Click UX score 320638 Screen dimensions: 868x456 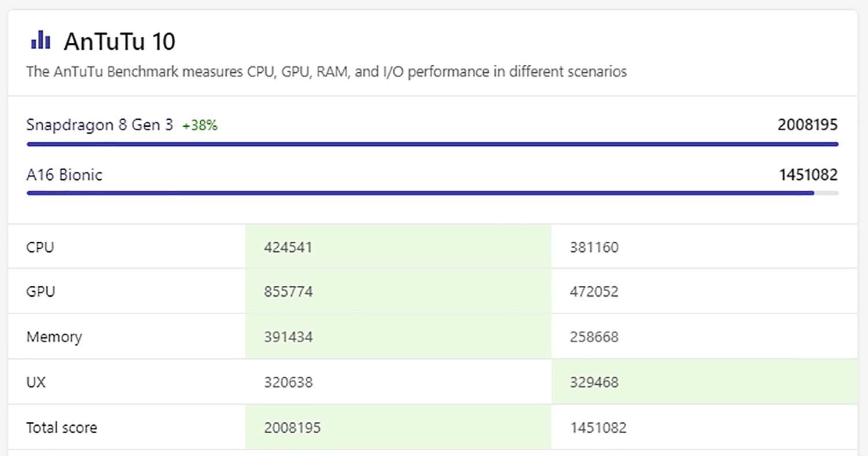coord(288,383)
